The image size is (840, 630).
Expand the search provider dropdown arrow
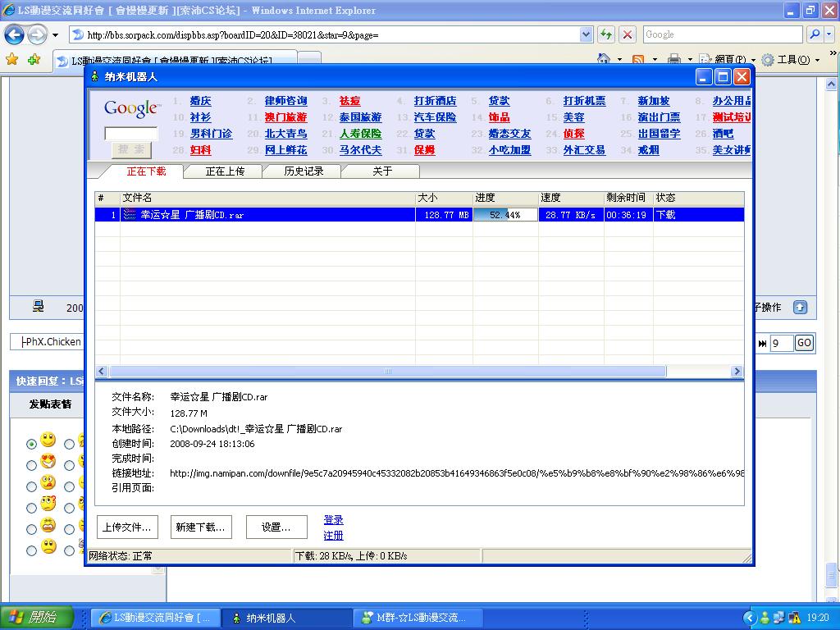coord(830,34)
